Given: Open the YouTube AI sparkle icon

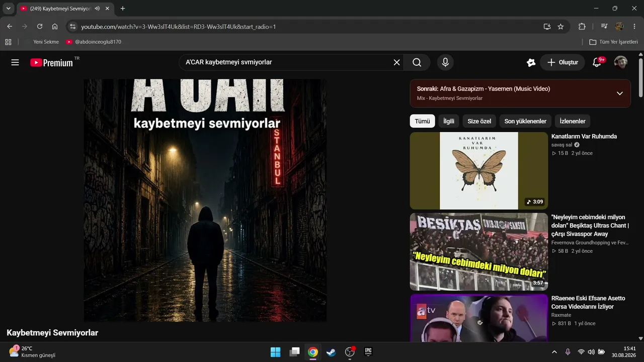Looking at the screenshot, I should [531, 62].
